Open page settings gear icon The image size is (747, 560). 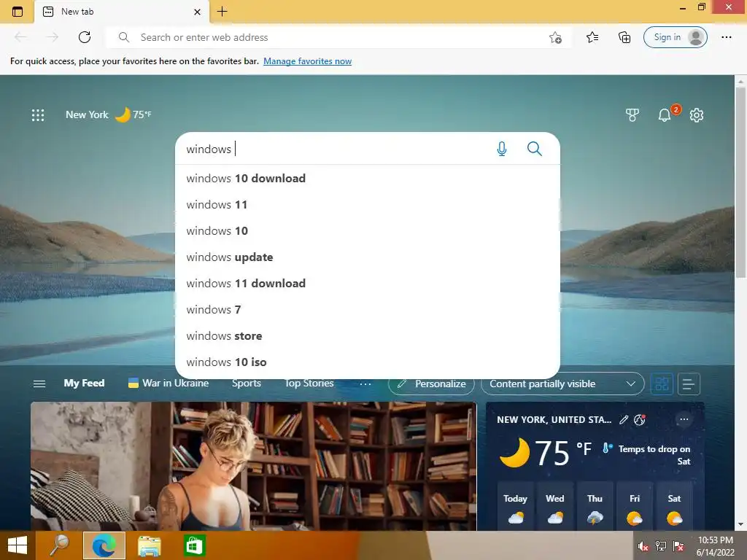click(697, 114)
